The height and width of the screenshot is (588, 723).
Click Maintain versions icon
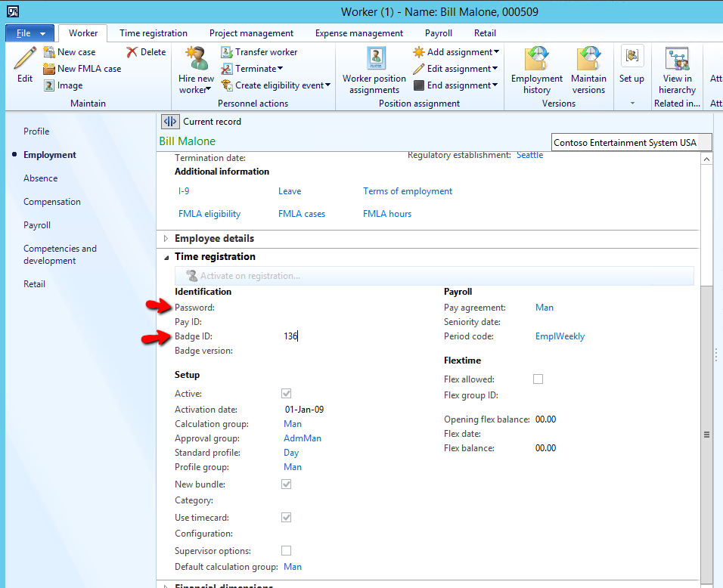(588, 59)
